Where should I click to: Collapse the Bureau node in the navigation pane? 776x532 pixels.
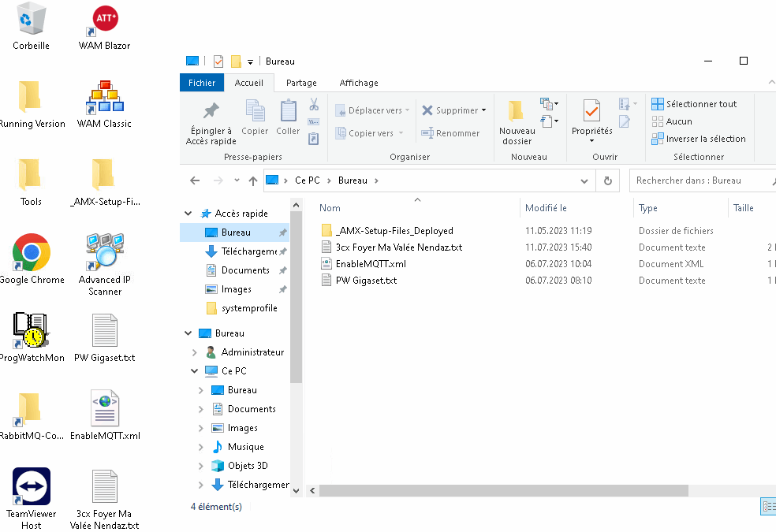click(188, 333)
